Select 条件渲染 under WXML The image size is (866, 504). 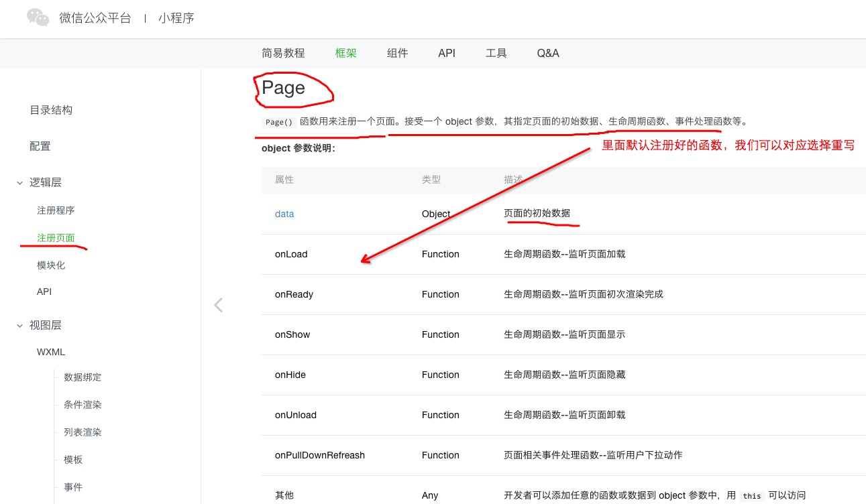[x=83, y=405]
